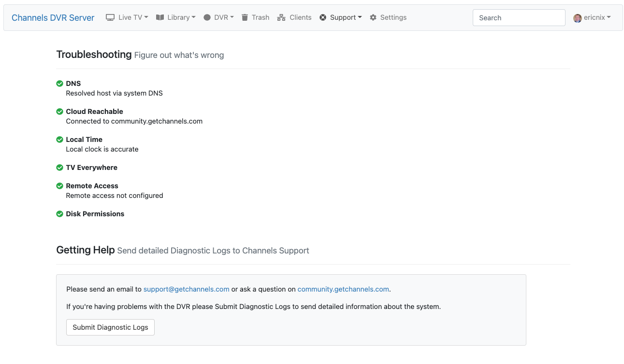Image resolution: width=624 pixels, height=364 pixels.
Task: Click the Trash bin icon
Action: (245, 17)
